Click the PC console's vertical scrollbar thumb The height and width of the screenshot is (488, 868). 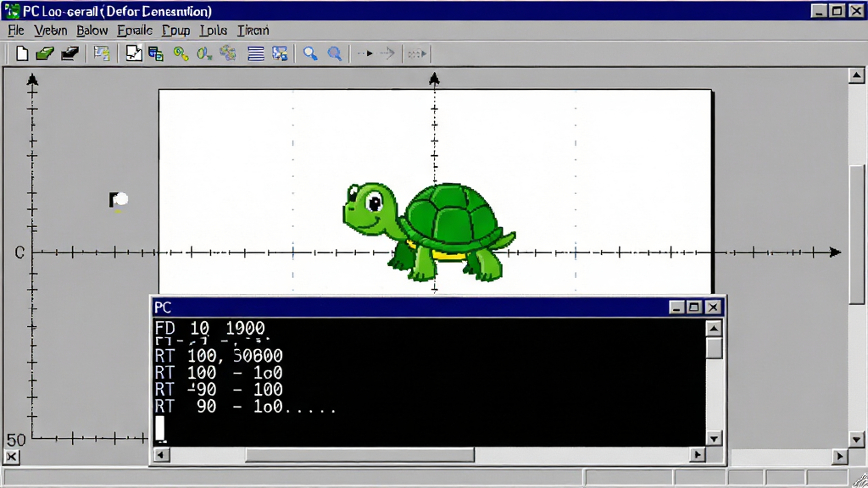(x=714, y=348)
